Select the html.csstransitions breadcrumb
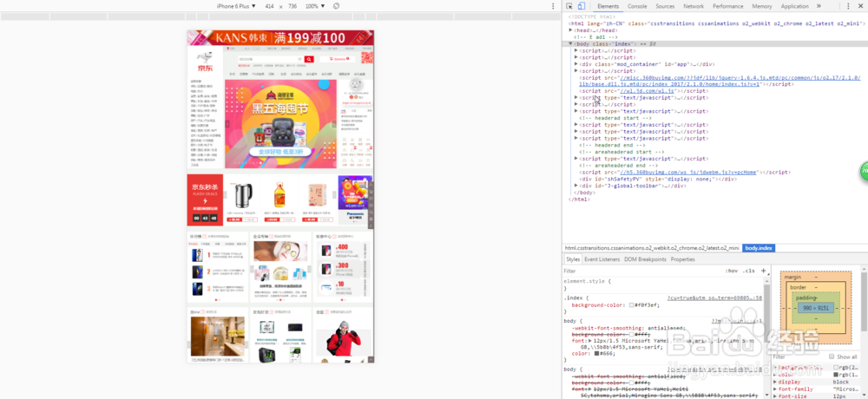Screen dimensions: 868x399 [x=652, y=248]
